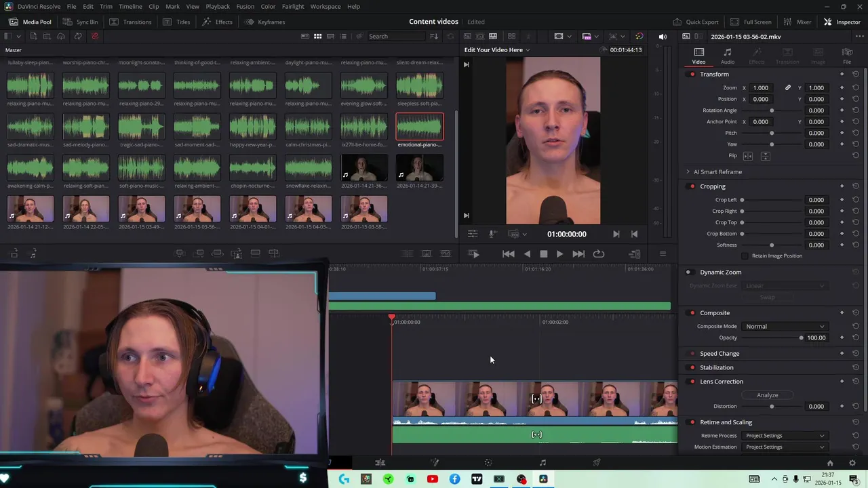Open the Keyframes panel
The height and width of the screenshot is (488, 868).
pos(264,22)
